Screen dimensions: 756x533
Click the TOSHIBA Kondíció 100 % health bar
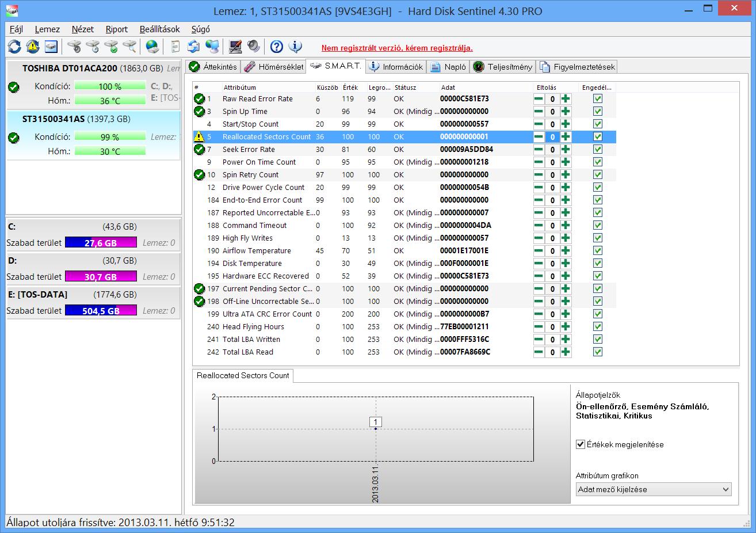pos(110,86)
